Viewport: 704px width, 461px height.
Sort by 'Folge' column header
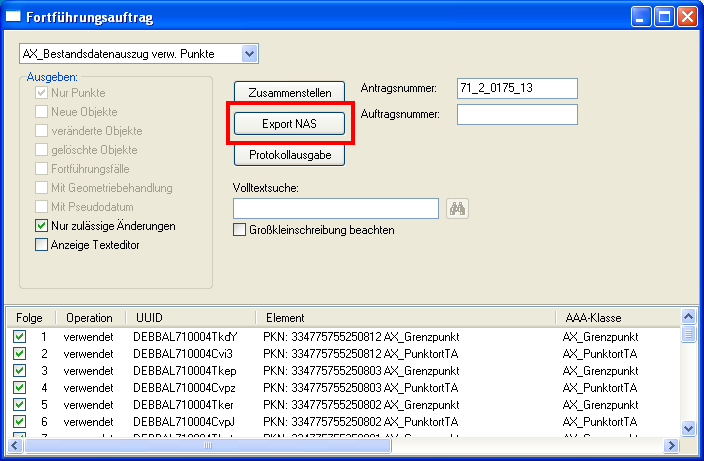(x=30, y=317)
